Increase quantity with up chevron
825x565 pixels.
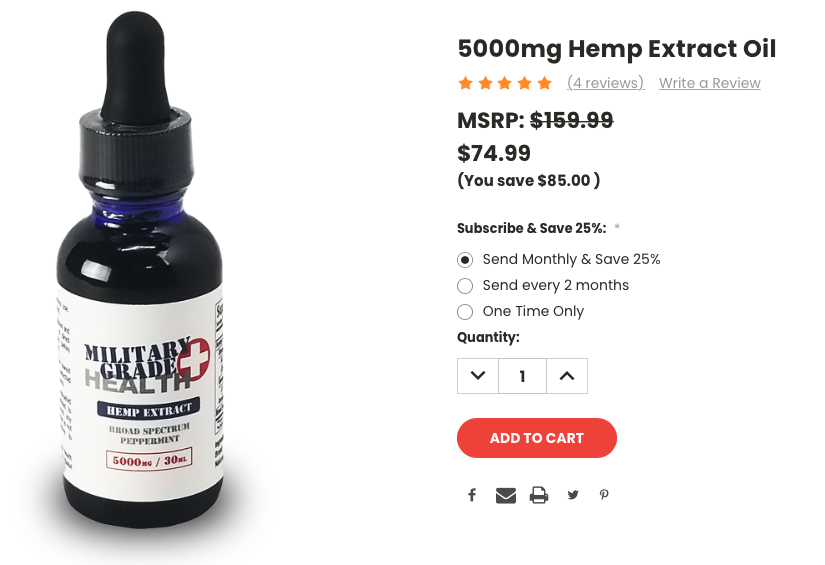(x=567, y=376)
